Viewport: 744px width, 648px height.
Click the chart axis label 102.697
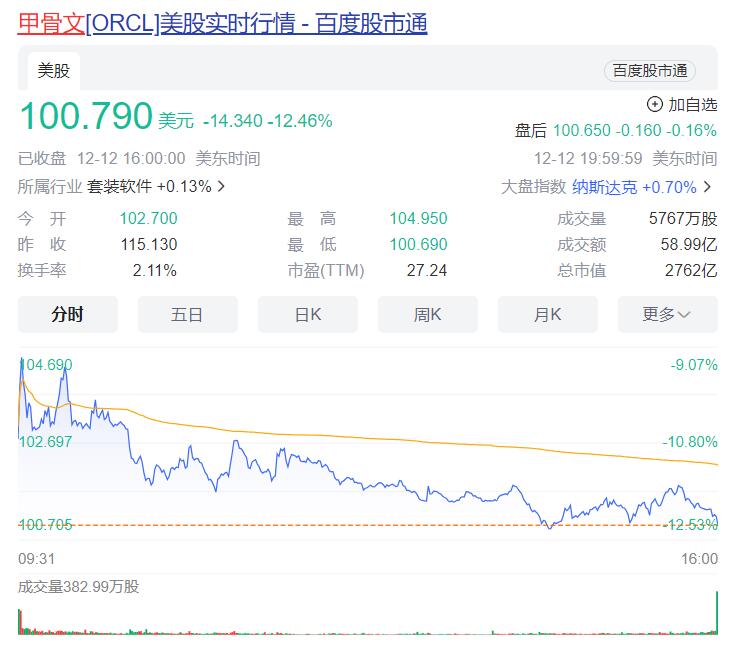(45, 442)
